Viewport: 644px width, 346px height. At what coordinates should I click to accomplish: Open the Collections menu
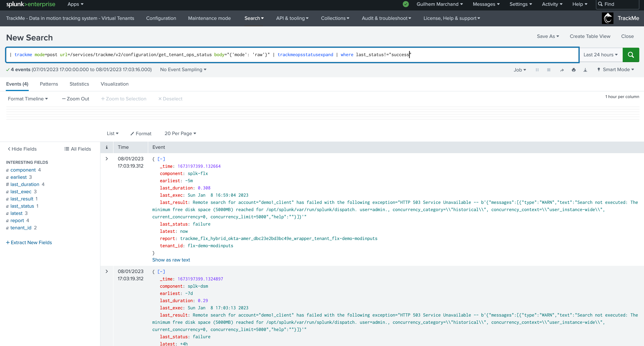point(335,18)
